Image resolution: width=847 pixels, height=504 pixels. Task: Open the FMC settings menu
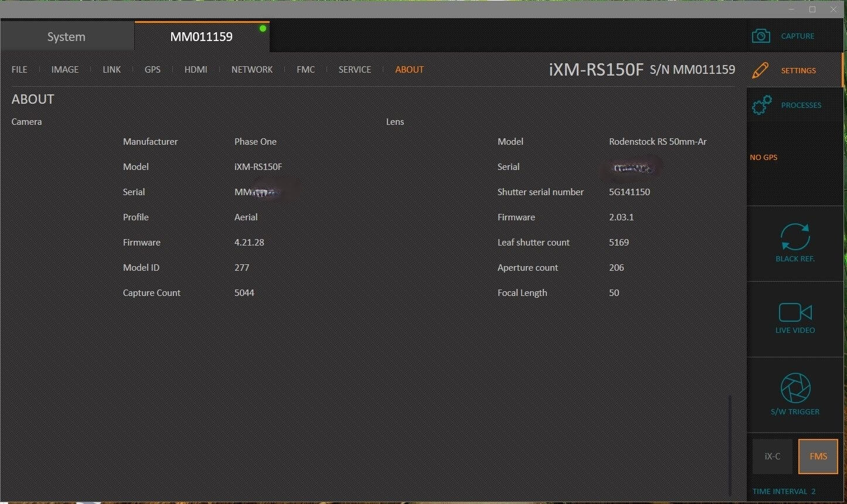pyautogui.click(x=306, y=69)
